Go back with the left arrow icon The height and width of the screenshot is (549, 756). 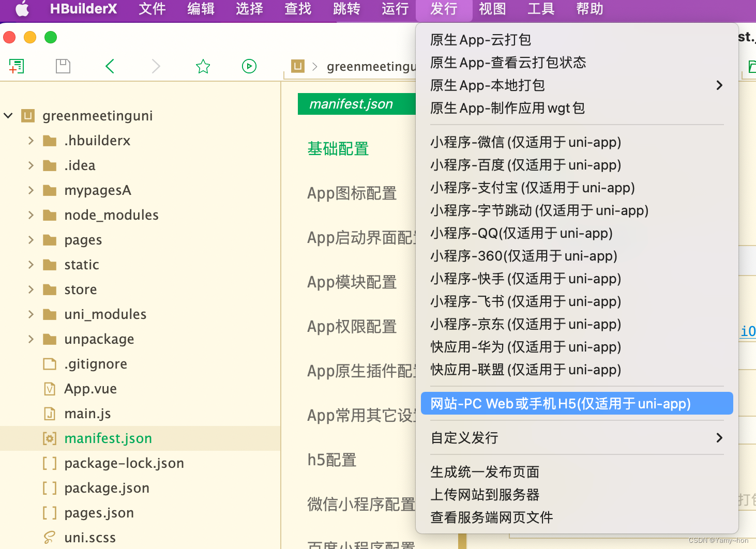pyautogui.click(x=110, y=66)
